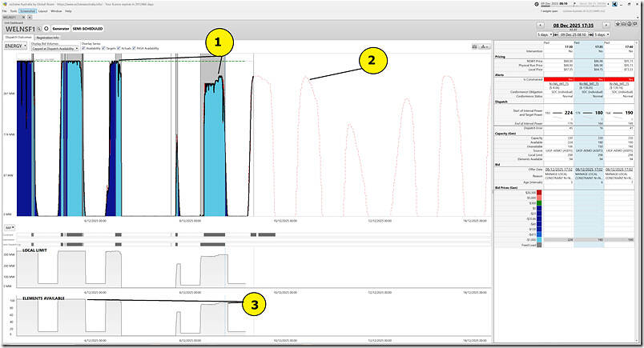Open the MW units dropdown below chart
The width and height of the screenshot is (644, 348).
point(10,227)
